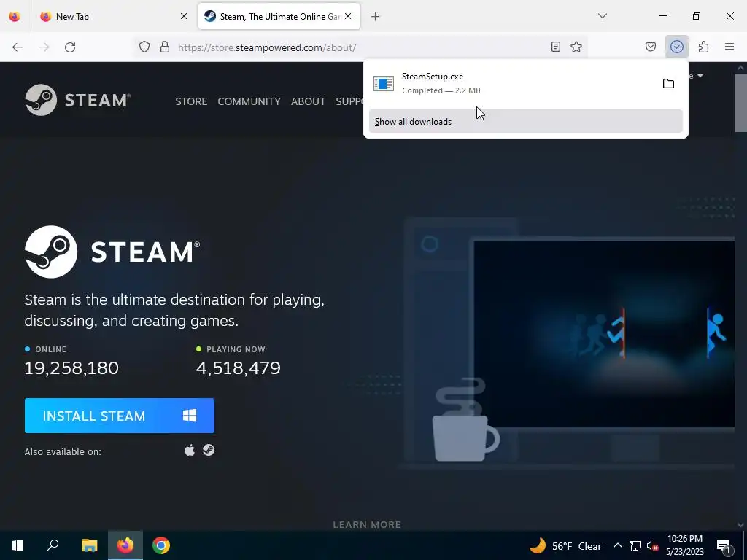Click the Portal animation preview image
Image resolution: width=747 pixels, height=560 pixels.
click(x=604, y=334)
